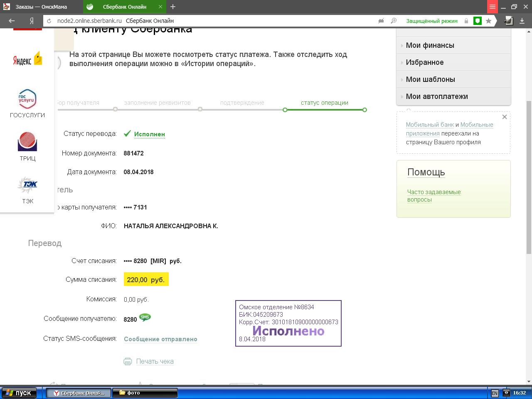Click the document number 881472
Screen dimensions: 532x399
pyautogui.click(x=133, y=153)
